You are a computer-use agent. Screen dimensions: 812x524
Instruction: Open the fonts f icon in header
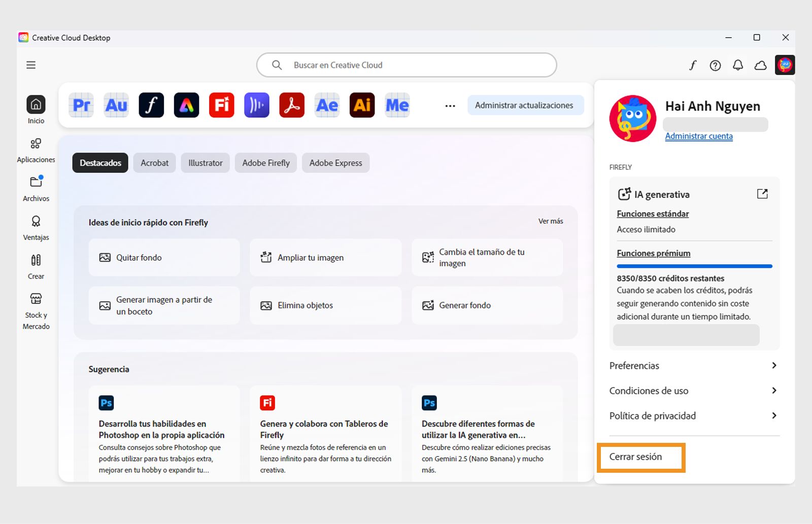[693, 65]
